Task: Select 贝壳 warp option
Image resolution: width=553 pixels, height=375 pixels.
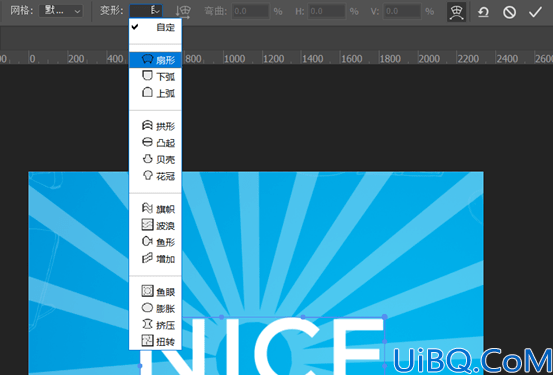Action: pos(156,159)
